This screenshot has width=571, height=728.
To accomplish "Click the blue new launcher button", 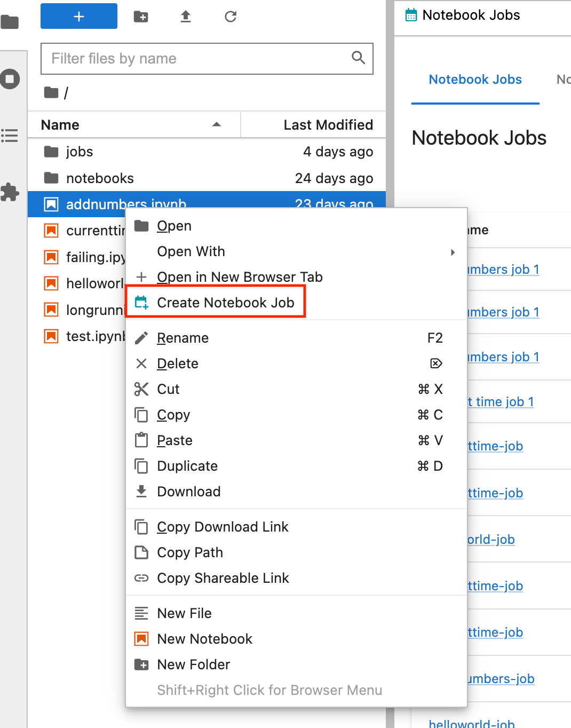I will [78, 16].
